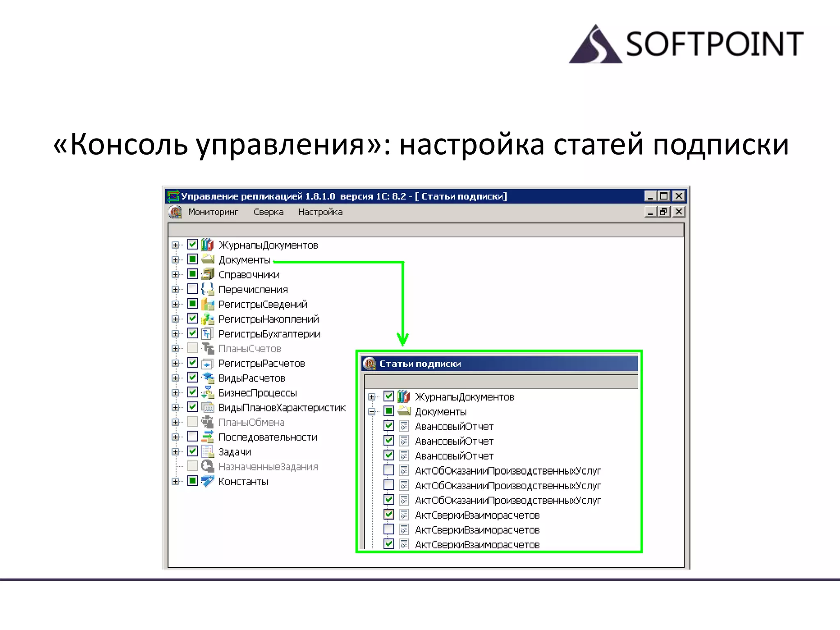Viewport: 840px width, 630px height.
Task: Select the ПланыОбмена row
Action: (251, 422)
